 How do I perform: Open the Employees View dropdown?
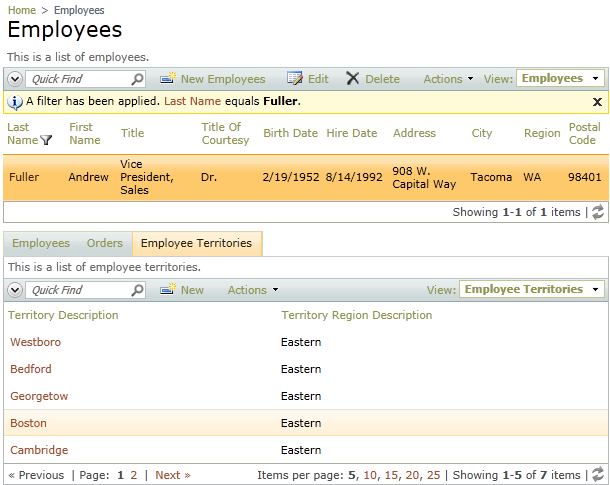tap(560, 79)
